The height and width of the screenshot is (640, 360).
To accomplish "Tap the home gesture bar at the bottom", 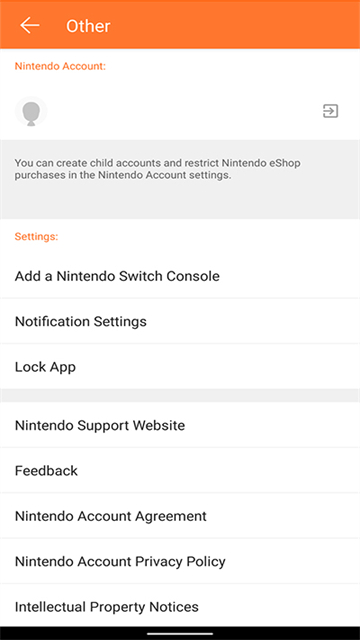I will (180, 634).
